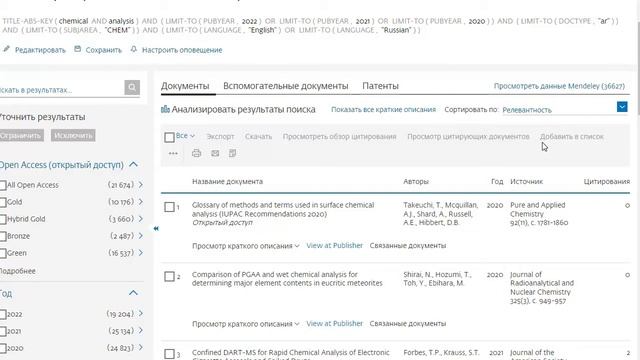This screenshot has width=640, height=360.
Task: Check the Gold access checkbox
Action: (x=2, y=202)
